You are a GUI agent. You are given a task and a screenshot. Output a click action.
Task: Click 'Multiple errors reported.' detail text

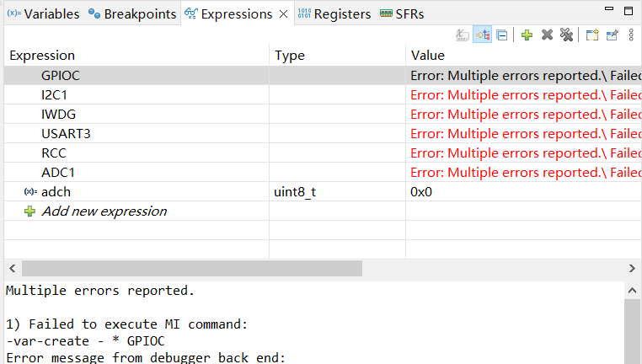100,291
